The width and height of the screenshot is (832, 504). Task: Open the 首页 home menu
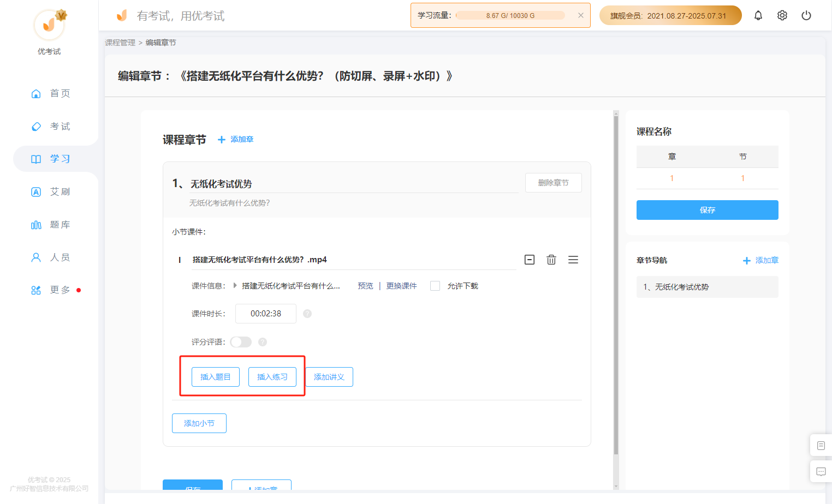click(50, 93)
